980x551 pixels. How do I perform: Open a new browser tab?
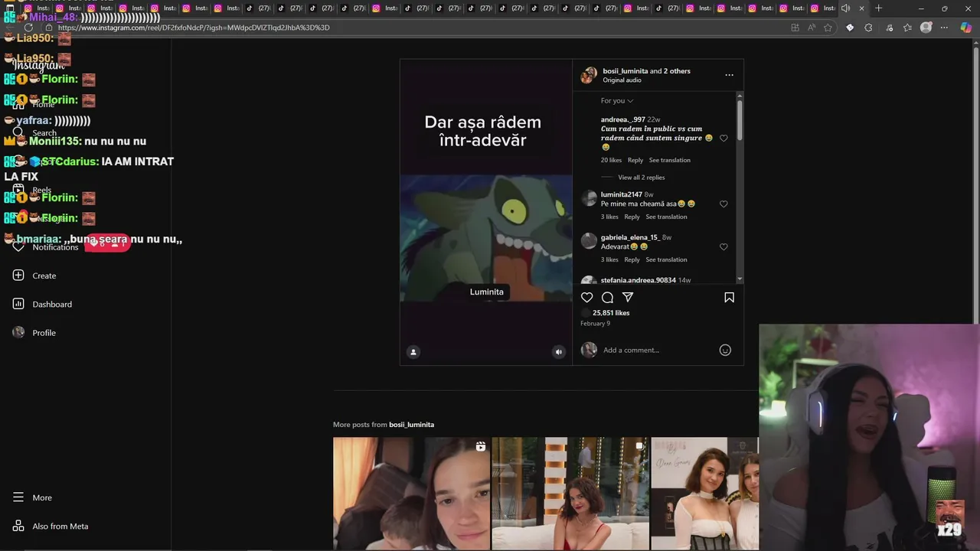click(x=878, y=8)
